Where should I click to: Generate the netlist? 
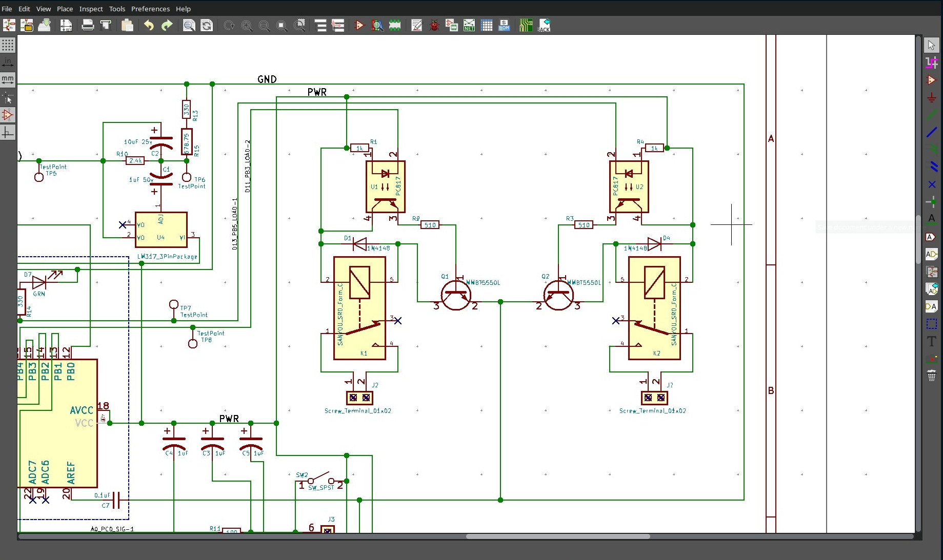469,25
